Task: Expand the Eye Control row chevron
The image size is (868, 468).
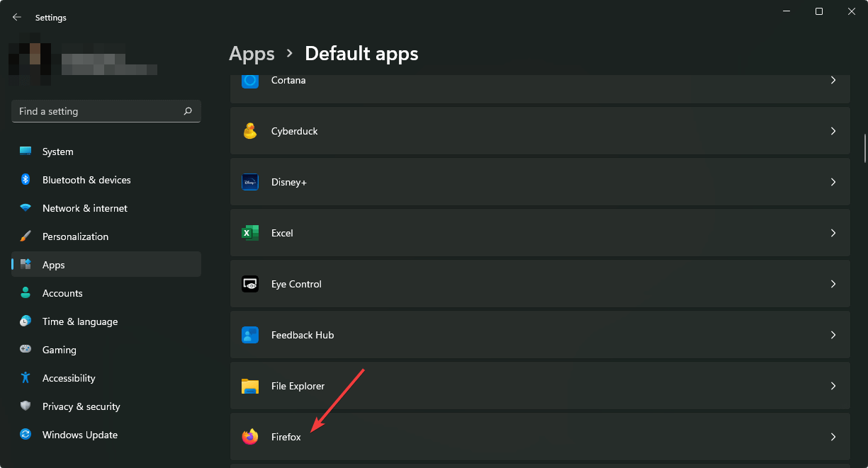Action: click(x=833, y=284)
